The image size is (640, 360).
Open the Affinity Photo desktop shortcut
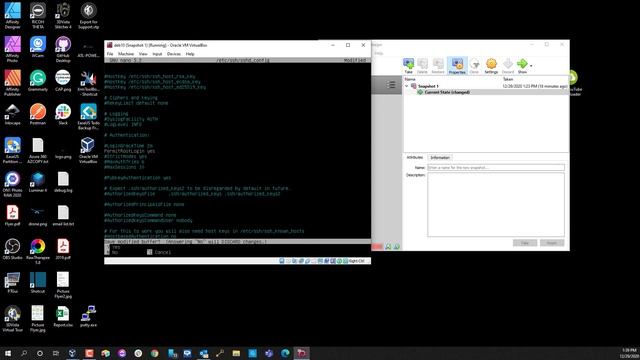12,49
